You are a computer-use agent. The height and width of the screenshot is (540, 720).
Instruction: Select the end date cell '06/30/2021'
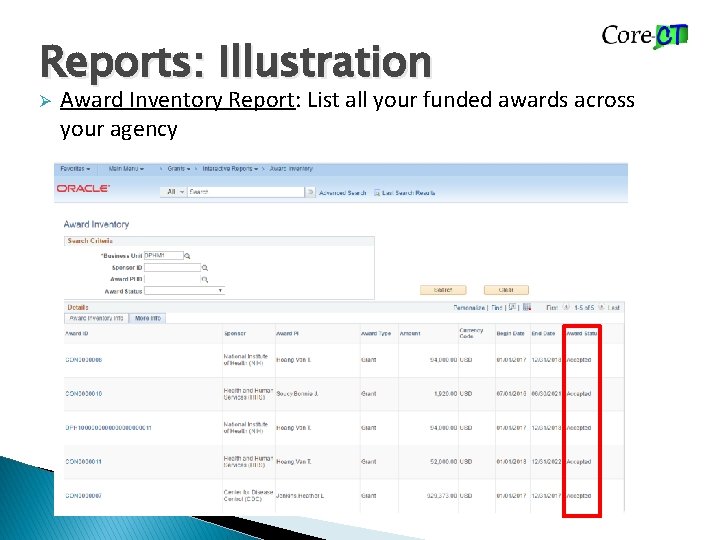(546, 394)
